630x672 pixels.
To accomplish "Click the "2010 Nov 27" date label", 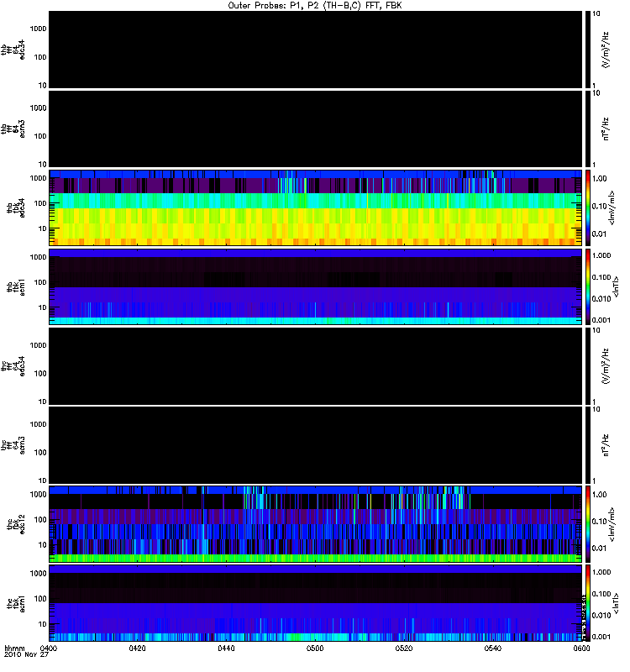I will [x=26, y=655].
